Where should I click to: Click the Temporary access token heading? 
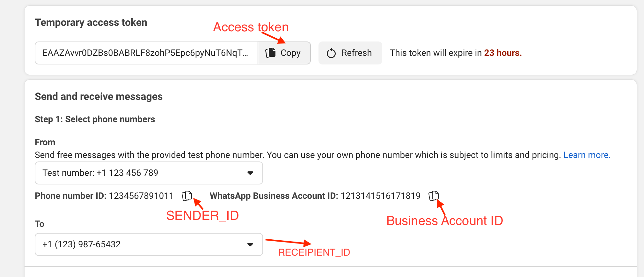pos(91,23)
